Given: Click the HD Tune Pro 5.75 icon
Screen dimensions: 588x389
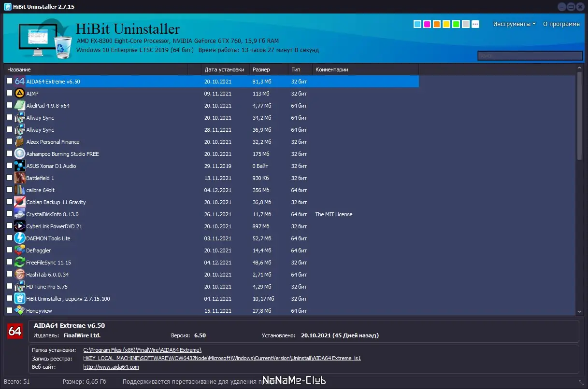Looking at the screenshot, I should (19, 286).
